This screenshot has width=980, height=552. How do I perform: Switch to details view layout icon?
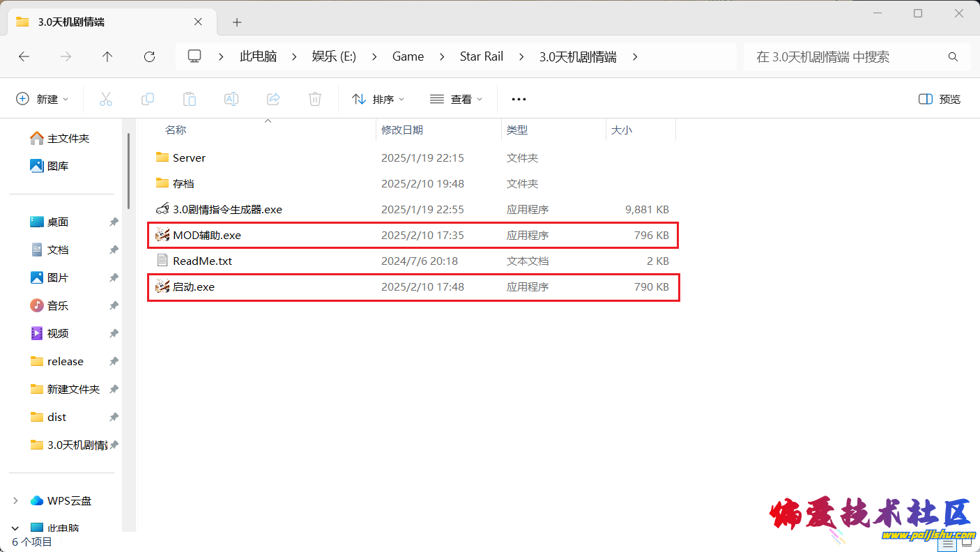tap(947, 544)
